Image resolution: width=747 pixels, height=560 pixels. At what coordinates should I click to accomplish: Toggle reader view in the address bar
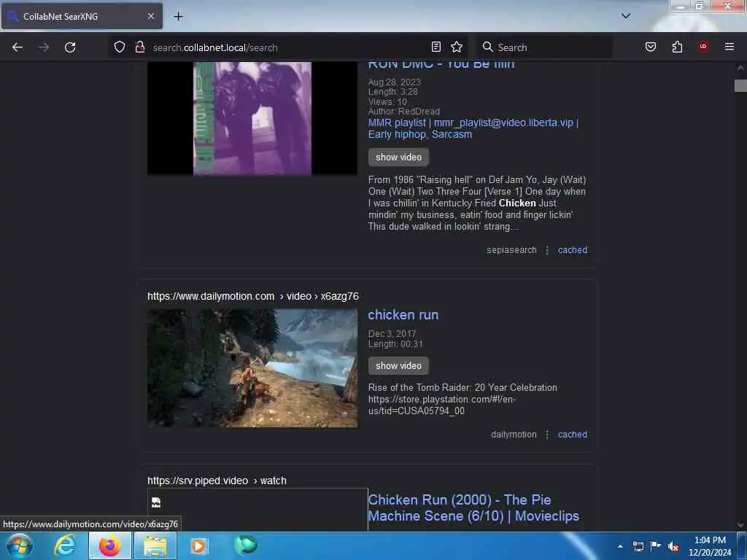point(436,47)
